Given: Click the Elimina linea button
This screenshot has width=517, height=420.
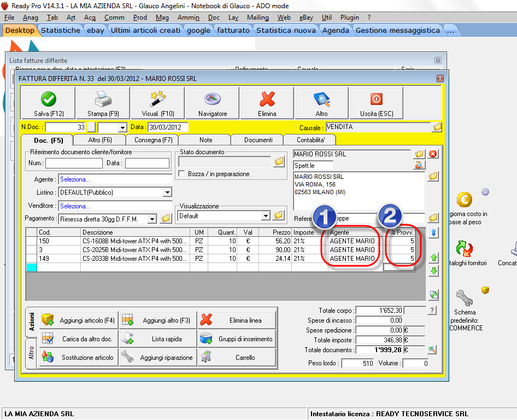Looking at the screenshot, I should coord(238,320).
